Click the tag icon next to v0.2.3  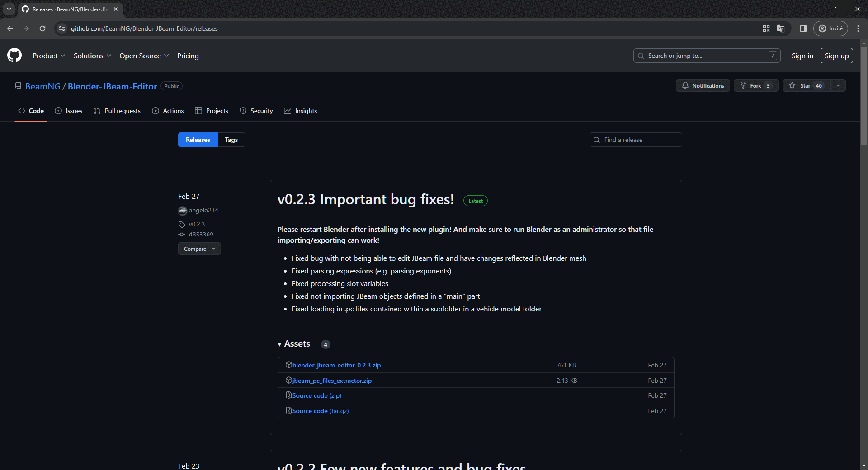click(182, 225)
